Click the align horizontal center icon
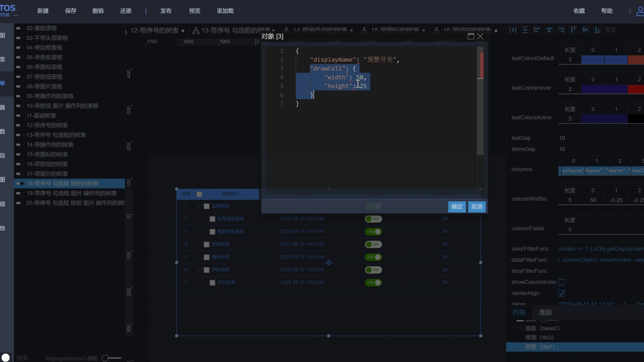This screenshot has width=644, height=362. tap(549, 30)
